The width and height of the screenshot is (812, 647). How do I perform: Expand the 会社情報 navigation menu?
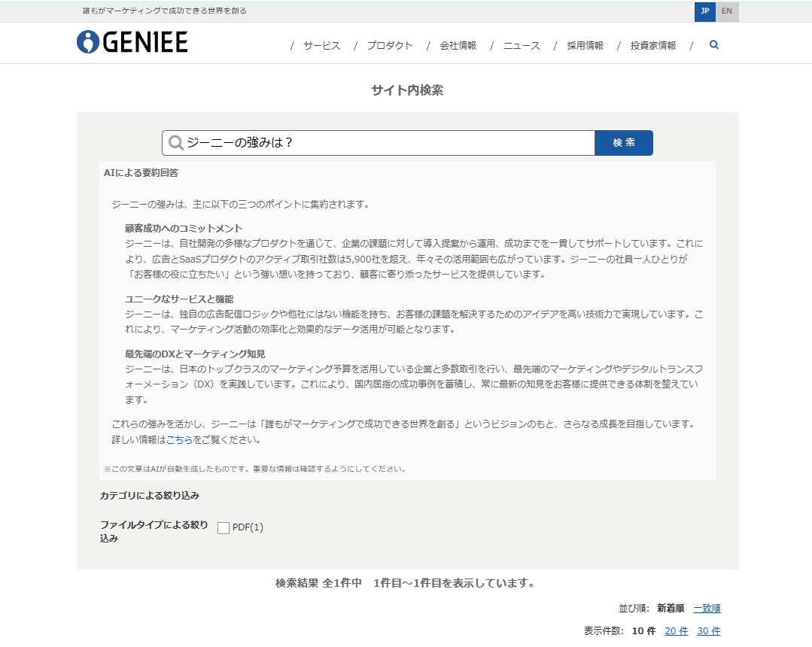click(458, 45)
